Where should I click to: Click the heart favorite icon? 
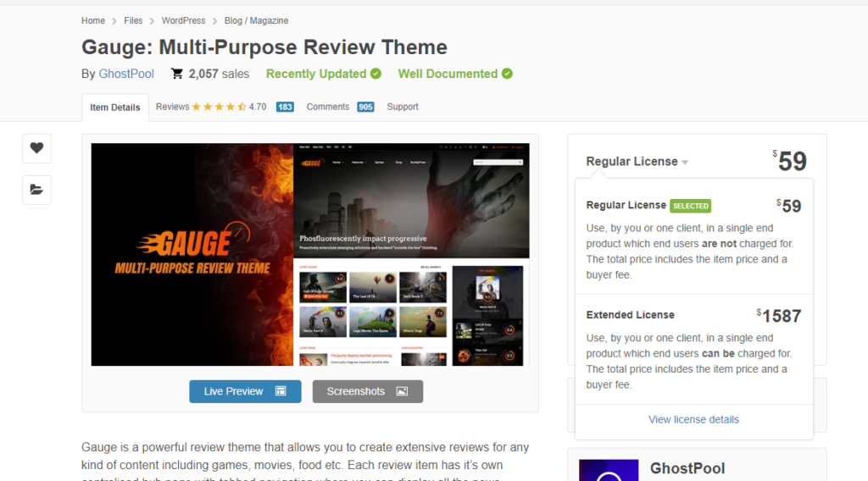[x=36, y=148]
